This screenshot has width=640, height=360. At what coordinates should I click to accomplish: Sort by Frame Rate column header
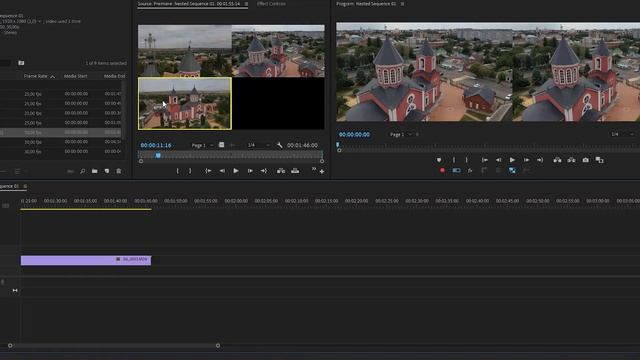click(36, 76)
